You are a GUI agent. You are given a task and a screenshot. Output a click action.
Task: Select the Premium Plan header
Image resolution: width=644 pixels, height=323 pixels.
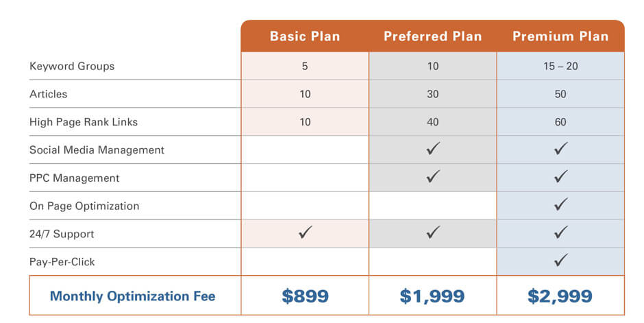coord(560,36)
